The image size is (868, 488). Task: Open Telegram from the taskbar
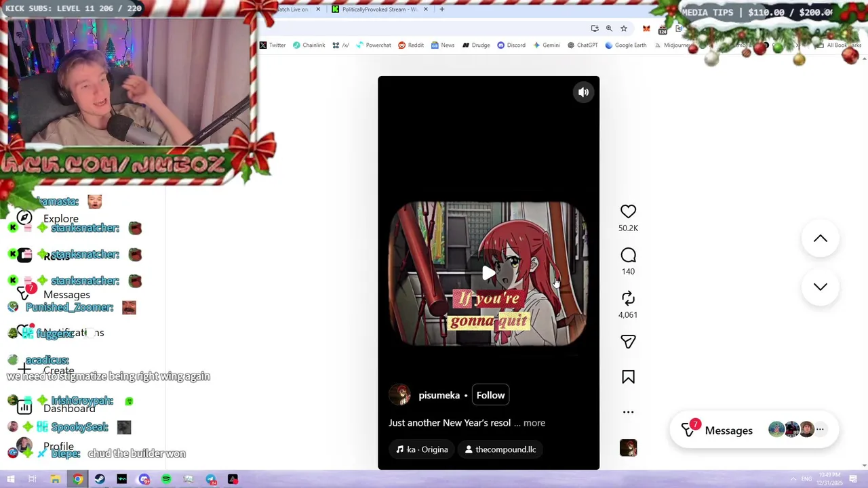pos(211,479)
